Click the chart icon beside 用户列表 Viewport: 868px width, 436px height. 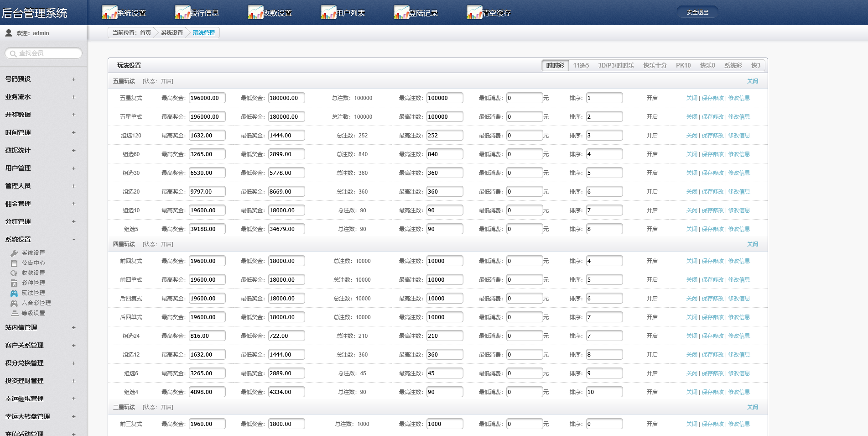(x=328, y=12)
